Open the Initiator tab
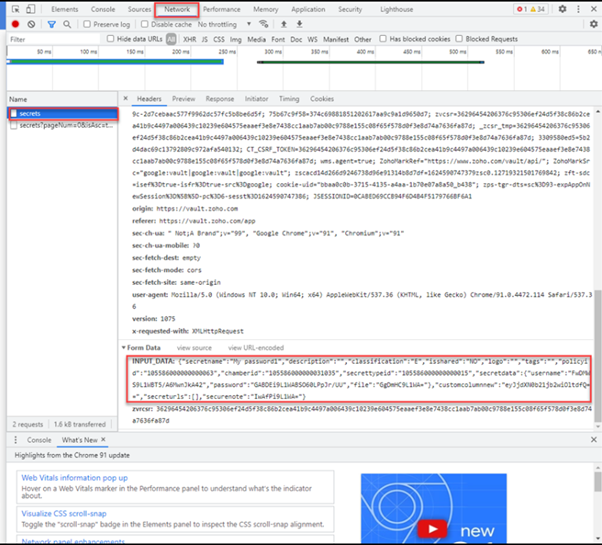 256,99
